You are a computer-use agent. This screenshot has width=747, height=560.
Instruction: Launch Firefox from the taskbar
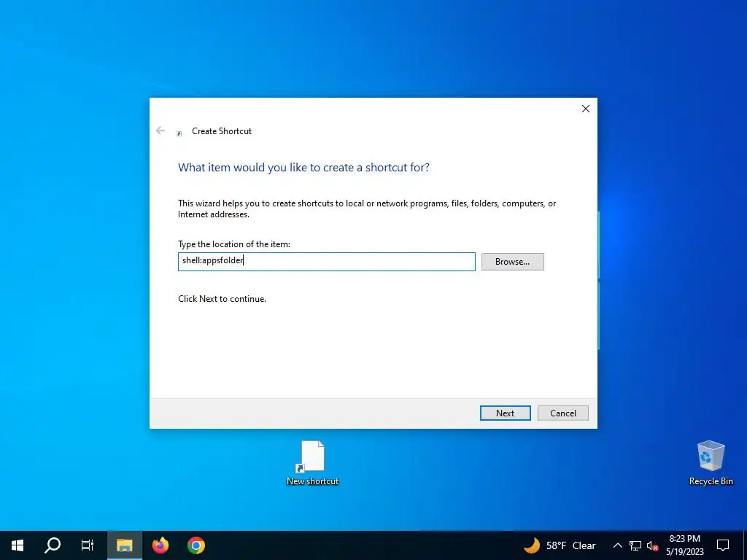[160, 545]
